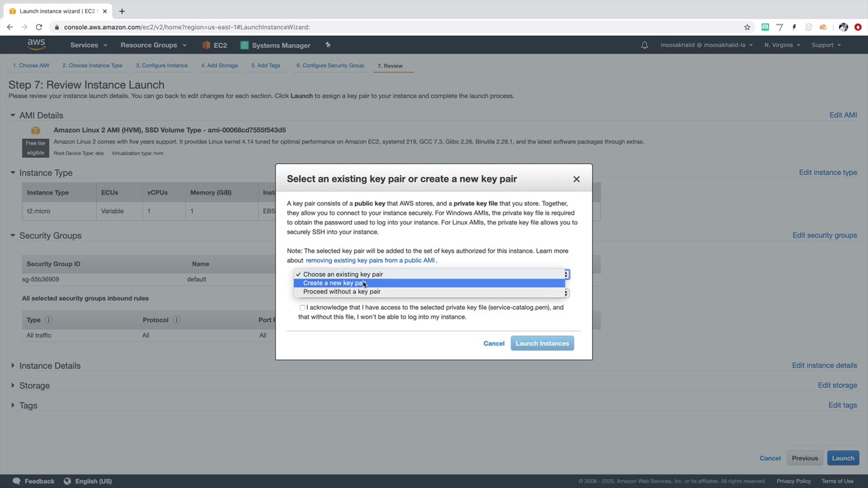Viewport: 868px width, 488px height.
Task: Go to step 4. Add Storage
Action: click(x=219, y=66)
